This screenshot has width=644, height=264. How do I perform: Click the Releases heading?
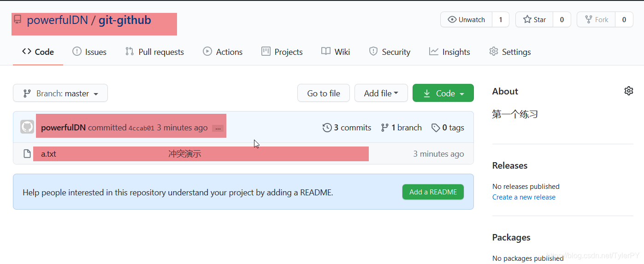tap(510, 165)
